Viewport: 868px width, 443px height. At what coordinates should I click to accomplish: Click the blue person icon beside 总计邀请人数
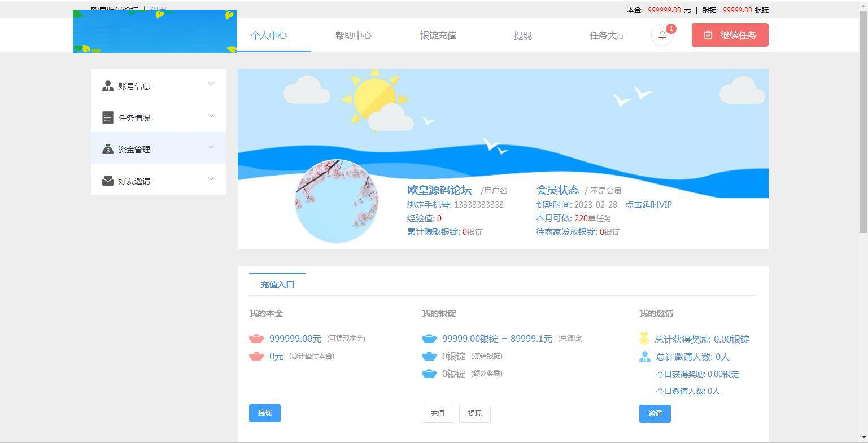point(644,357)
